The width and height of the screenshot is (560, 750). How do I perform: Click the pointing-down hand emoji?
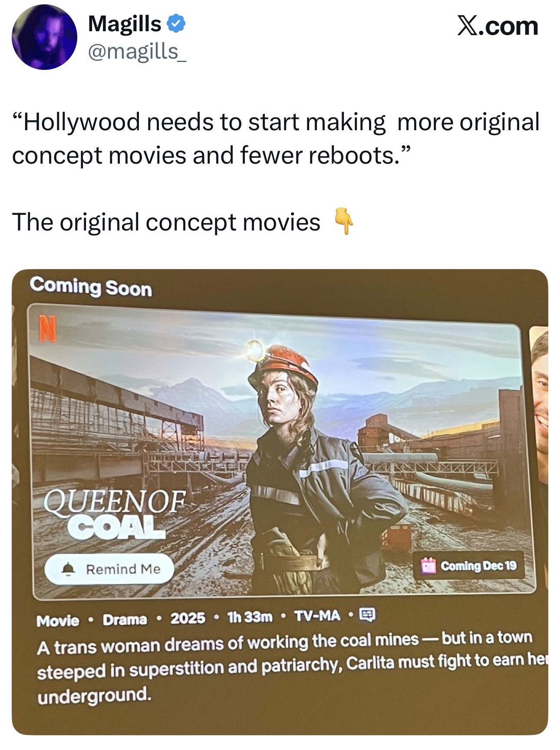coord(343,221)
